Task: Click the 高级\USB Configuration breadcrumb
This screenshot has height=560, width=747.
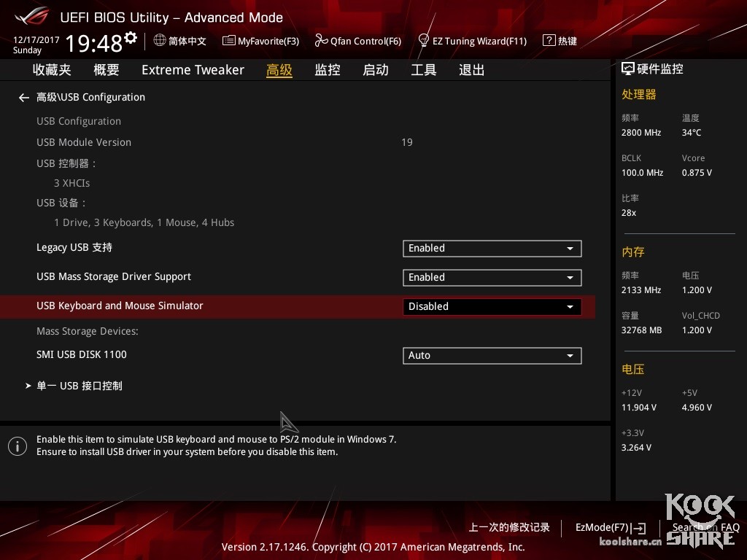Action: 90,97
